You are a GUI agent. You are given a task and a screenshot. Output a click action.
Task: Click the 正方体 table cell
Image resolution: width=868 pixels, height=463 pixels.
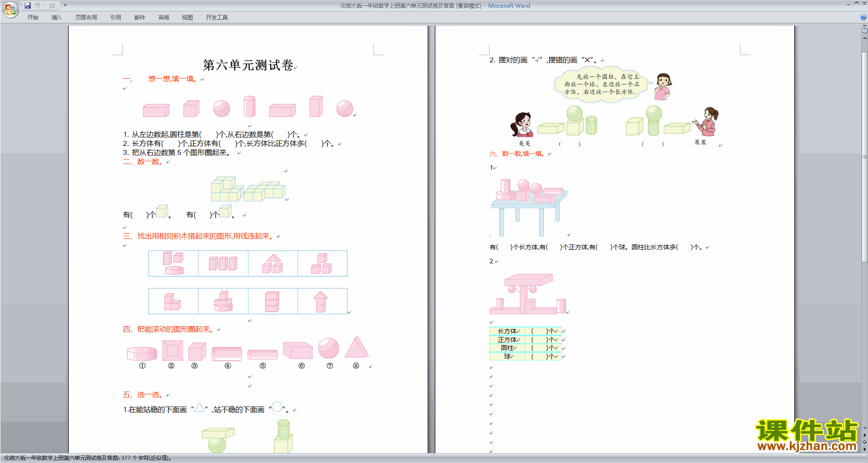click(508, 340)
